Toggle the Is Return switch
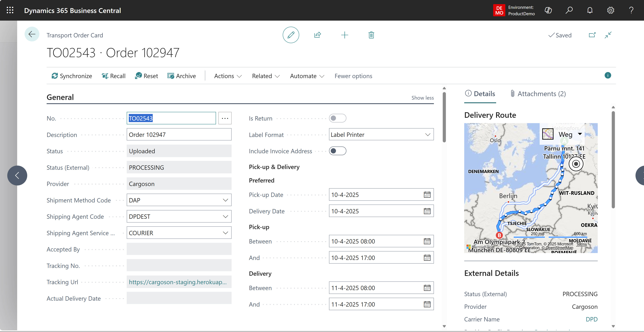The height and width of the screenshot is (332, 644). (x=338, y=118)
